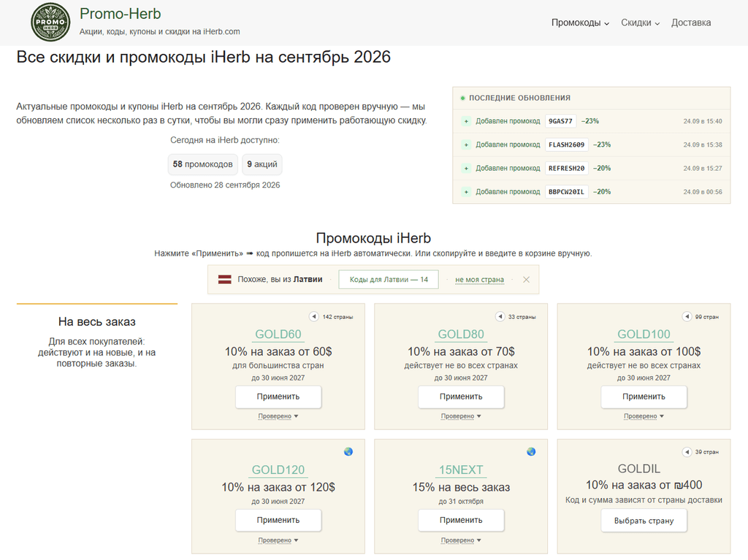
Task: Click the plus icon beside REFRESH20 update
Action: (x=466, y=169)
